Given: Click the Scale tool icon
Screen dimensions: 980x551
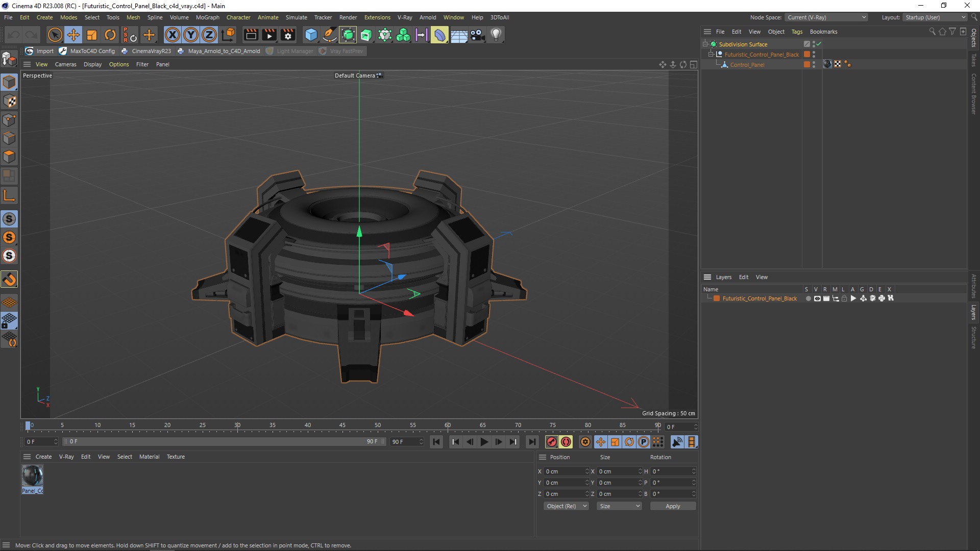Looking at the screenshot, I should [92, 34].
